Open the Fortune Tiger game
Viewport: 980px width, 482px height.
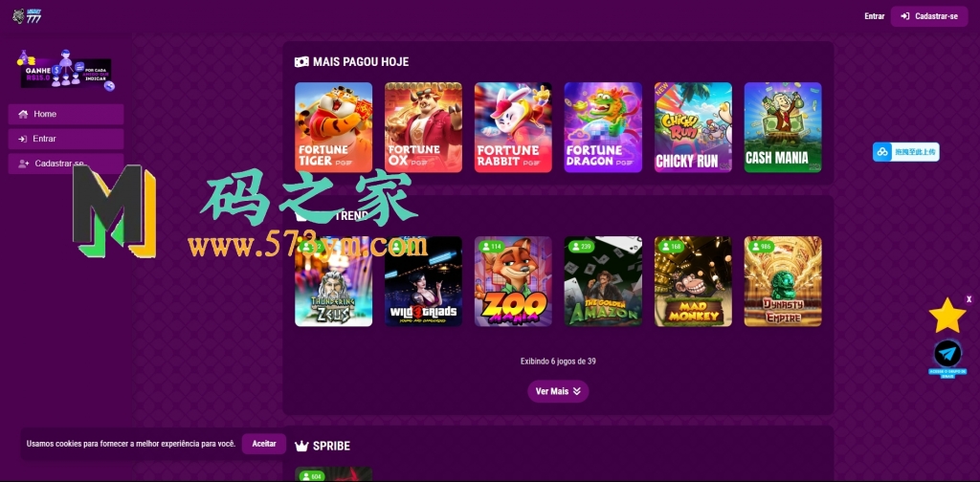[334, 127]
